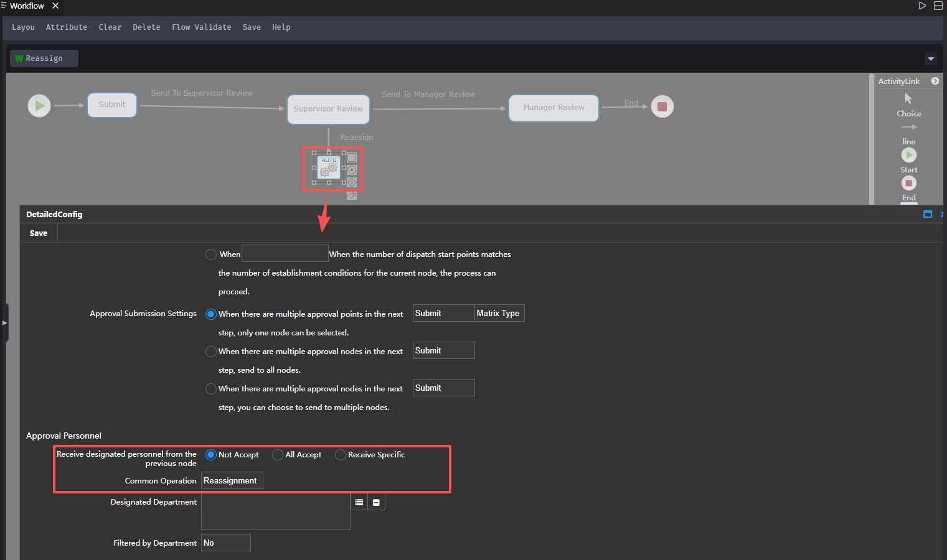Click the AUTO gear node on canvas
This screenshot has width=947, height=560.
click(x=329, y=168)
